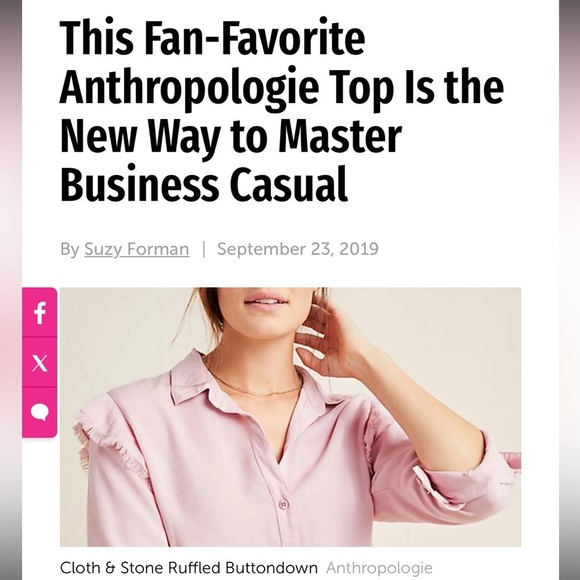Share the article on Facebook
The width and height of the screenshot is (580, 580).
[x=40, y=312]
